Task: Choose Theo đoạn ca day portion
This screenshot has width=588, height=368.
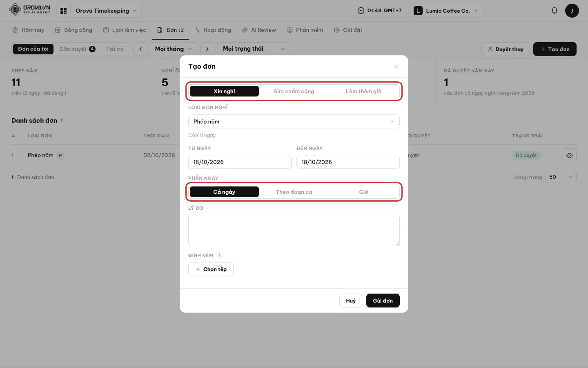Action: point(294,192)
